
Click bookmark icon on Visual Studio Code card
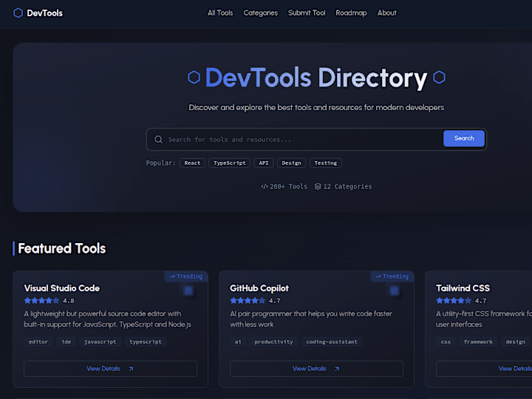[188, 291]
